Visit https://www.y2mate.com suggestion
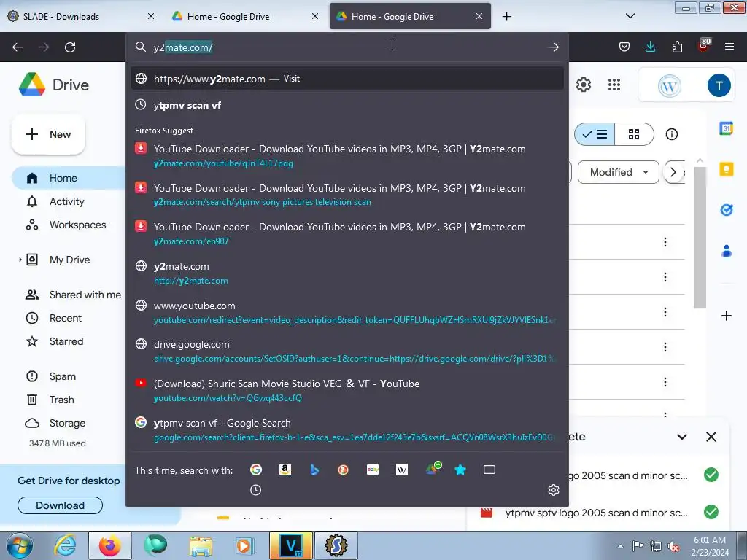 click(347, 79)
